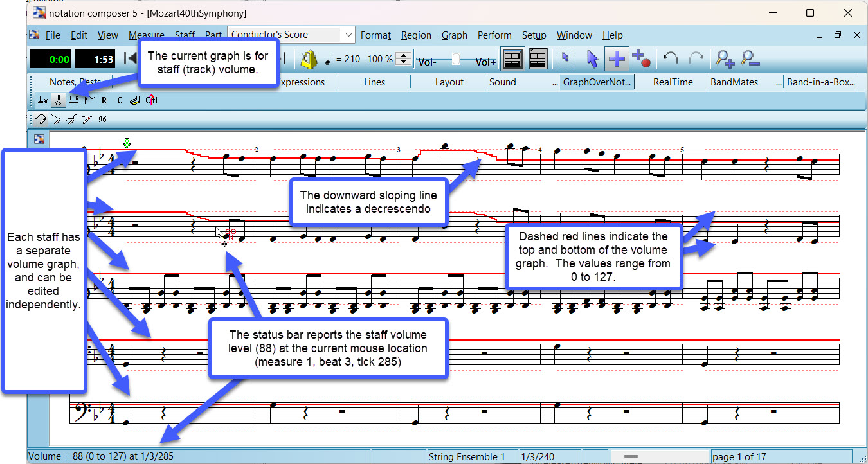Open the Perform menu
Image resolution: width=868 pixels, height=464 pixels.
click(x=494, y=35)
